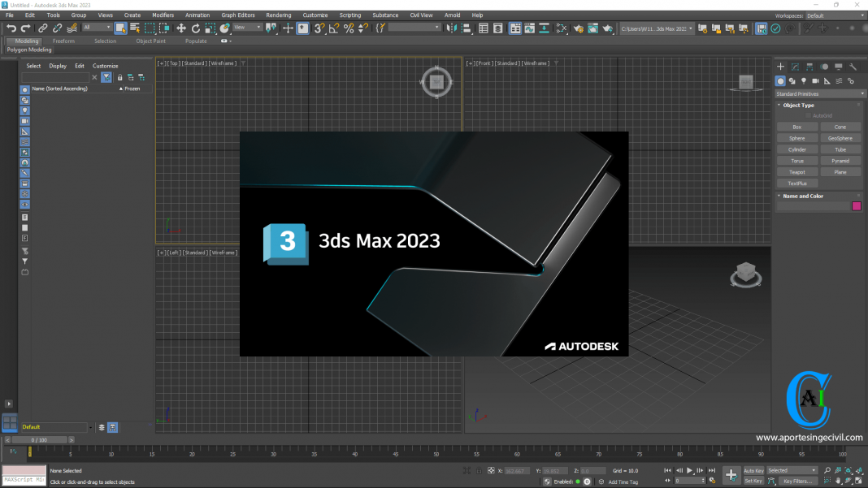Toggle the Enabled checkbox near the time controls
Image resolution: width=868 pixels, height=488 pixels.
pos(579,481)
